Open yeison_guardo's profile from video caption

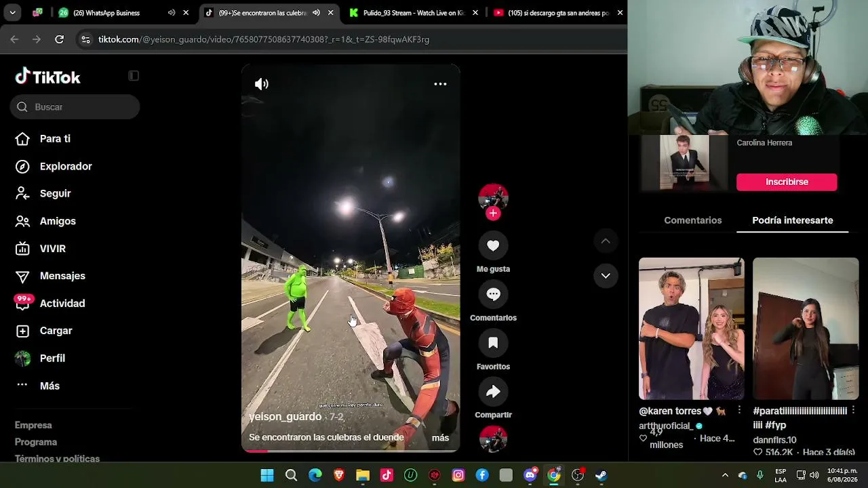[x=285, y=417]
